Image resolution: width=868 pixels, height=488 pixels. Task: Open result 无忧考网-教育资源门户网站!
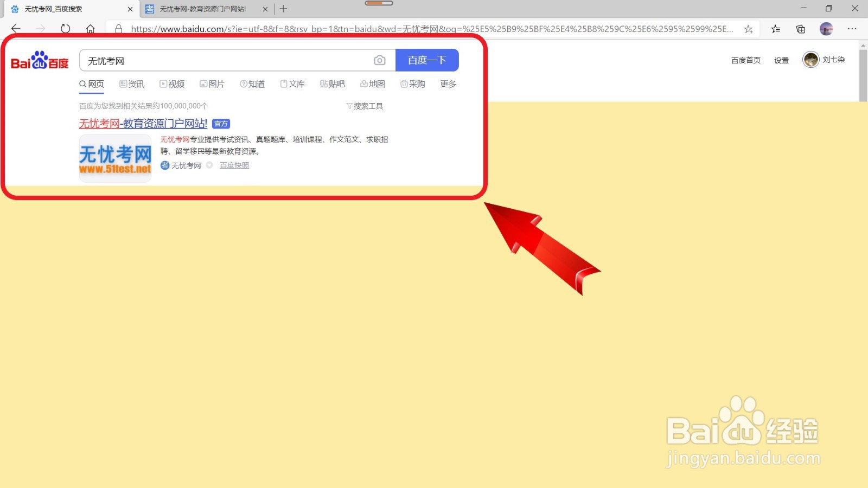tap(143, 124)
